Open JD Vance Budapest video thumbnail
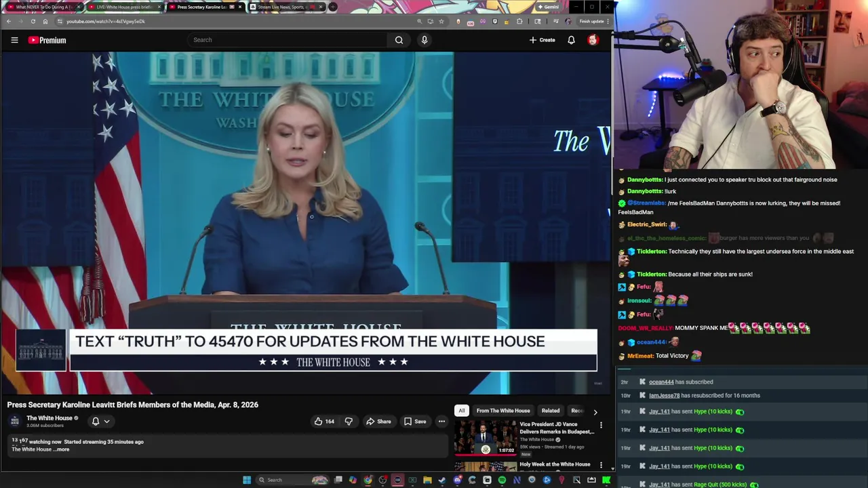 click(485, 438)
